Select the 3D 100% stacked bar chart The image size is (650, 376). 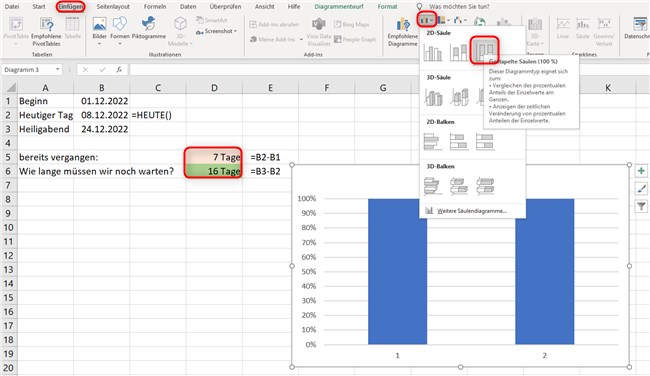[x=484, y=186]
